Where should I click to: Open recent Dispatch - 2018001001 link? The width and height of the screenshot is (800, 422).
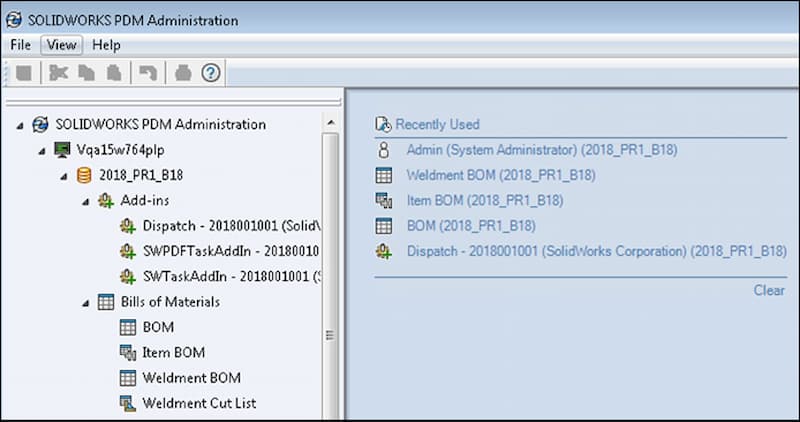pos(596,251)
